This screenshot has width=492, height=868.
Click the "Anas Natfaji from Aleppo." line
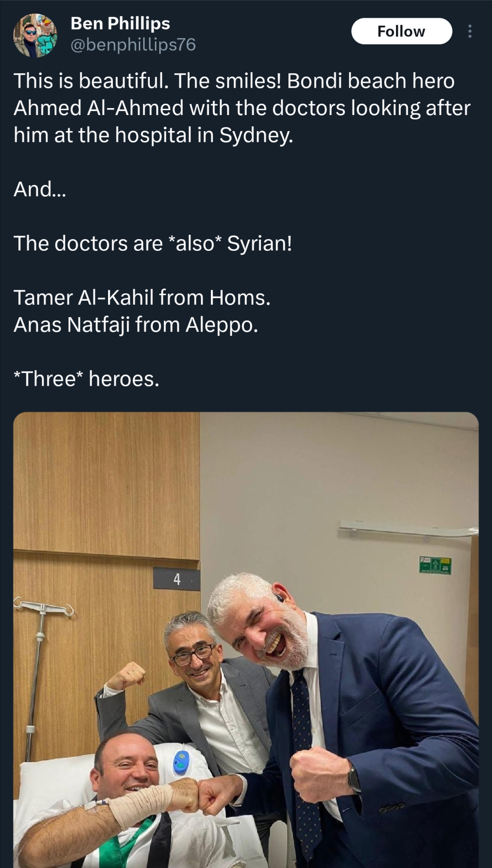[136, 325]
